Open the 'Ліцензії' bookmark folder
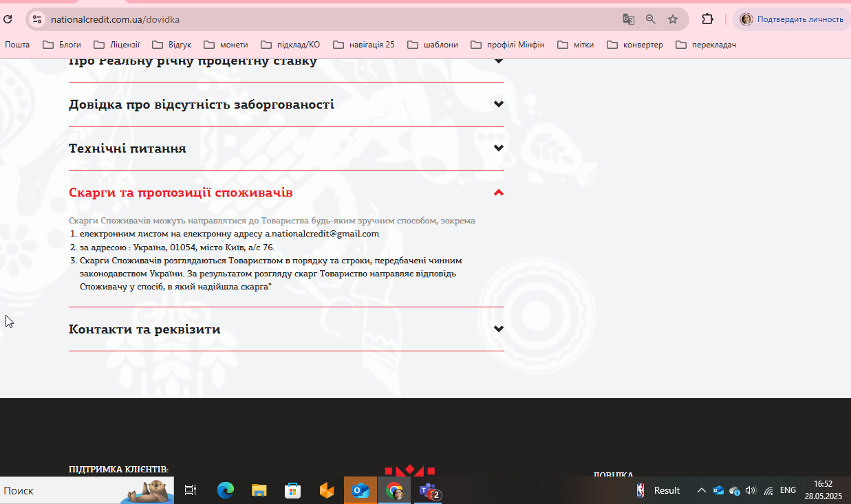The width and height of the screenshot is (851, 504). (x=116, y=45)
